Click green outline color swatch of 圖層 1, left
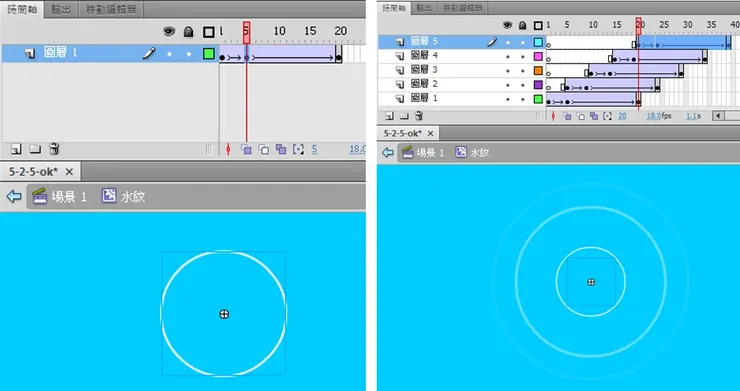Screen dimensions: 740x391 (x=209, y=53)
